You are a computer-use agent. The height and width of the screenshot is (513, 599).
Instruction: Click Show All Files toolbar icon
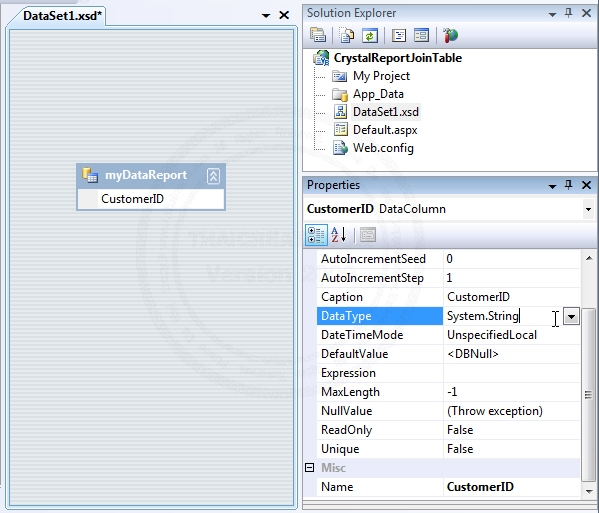pyautogui.click(x=346, y=35)
